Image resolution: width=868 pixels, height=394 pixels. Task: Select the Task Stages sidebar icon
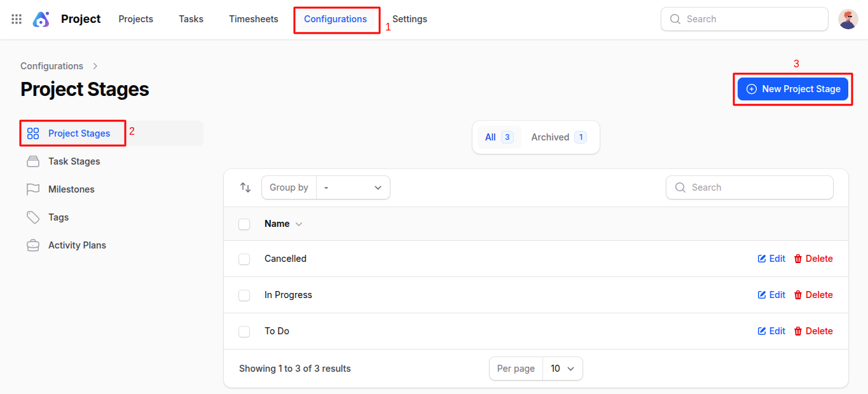[33, 161]
